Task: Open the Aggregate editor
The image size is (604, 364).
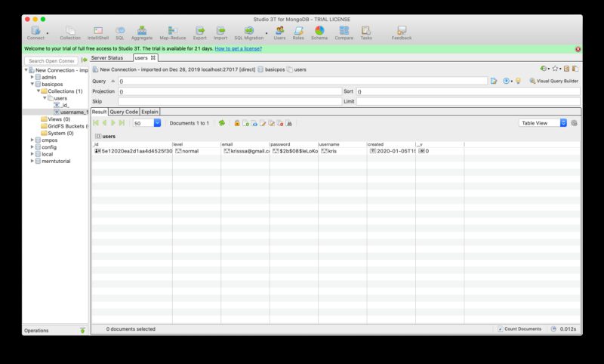Action: 142,32
